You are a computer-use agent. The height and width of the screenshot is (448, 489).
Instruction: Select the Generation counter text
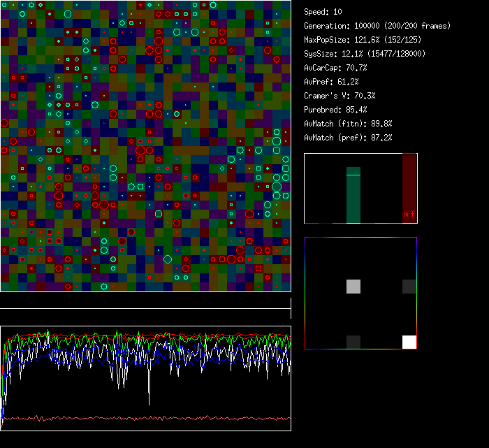[x=377, y=26]
